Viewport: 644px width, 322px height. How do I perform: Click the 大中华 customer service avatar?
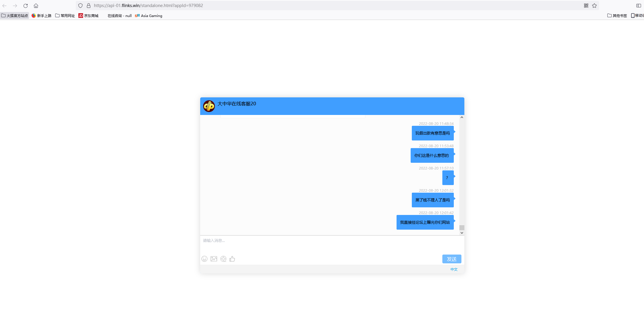[x=209, y=106]
